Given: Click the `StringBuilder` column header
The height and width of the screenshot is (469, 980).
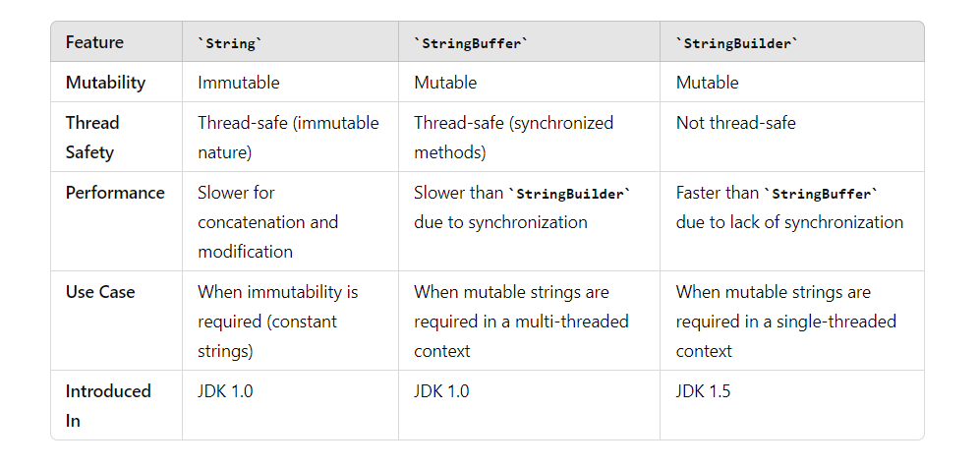Looking at the screenshot, I should click(737, 43).
